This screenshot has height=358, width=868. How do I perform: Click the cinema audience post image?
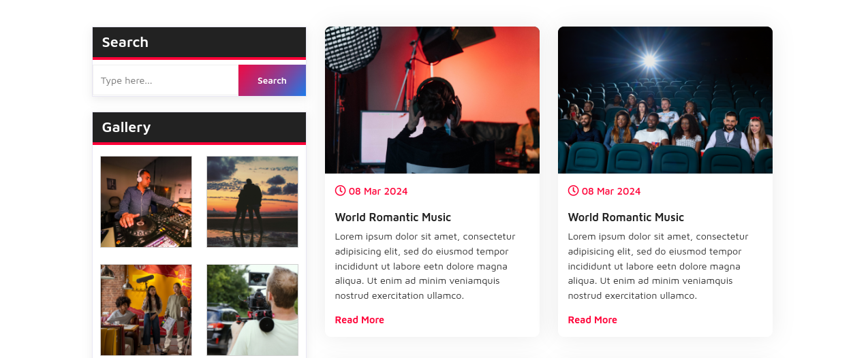coord(665,100)
